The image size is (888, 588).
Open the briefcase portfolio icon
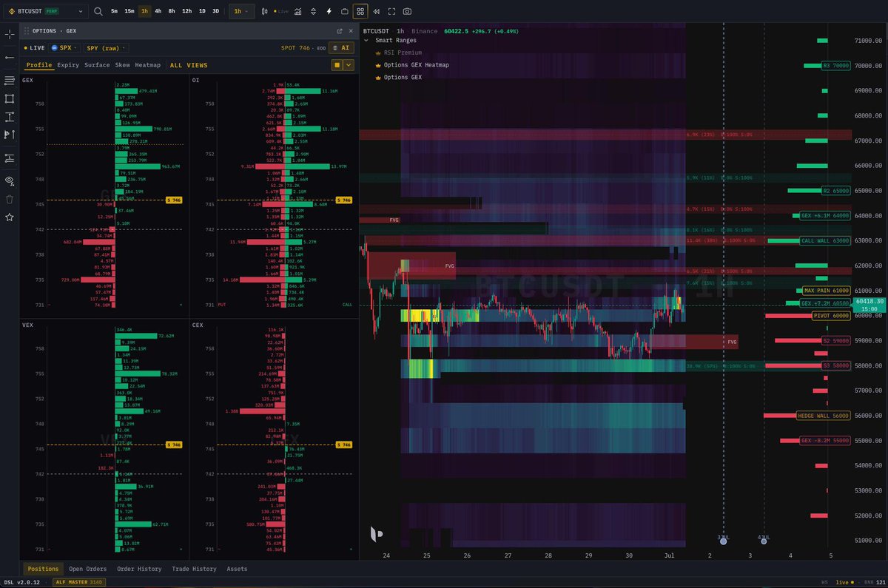click(344, 11)
